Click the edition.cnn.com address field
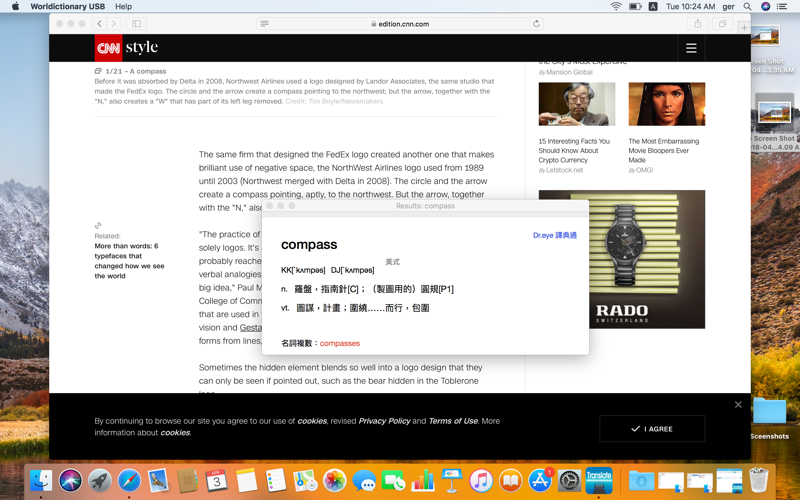The image size is (800, 500). tap(400, 23)
